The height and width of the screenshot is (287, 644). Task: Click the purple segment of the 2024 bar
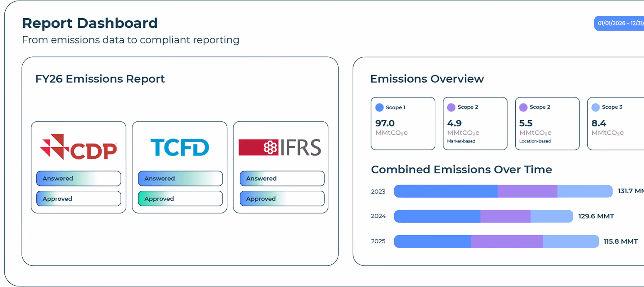pyautogui.click(x=506, y=216)
